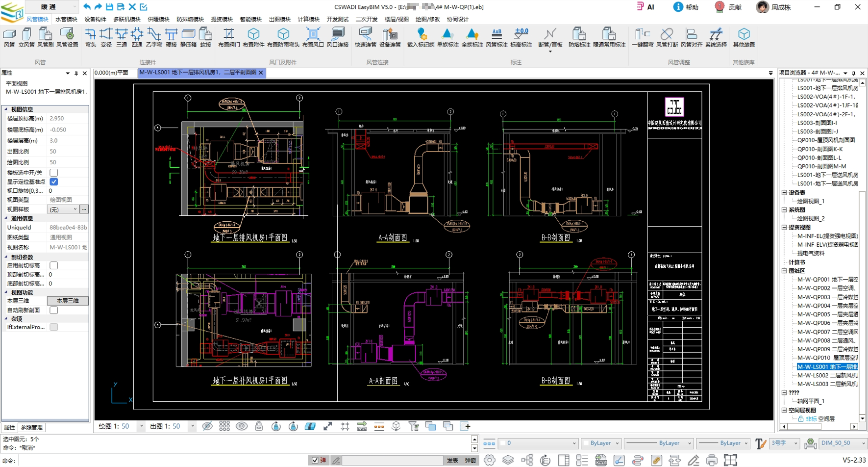The image size is (868, 467).
Task: Open the 水管模块 ribbon tab
Action: click(66, 19)
